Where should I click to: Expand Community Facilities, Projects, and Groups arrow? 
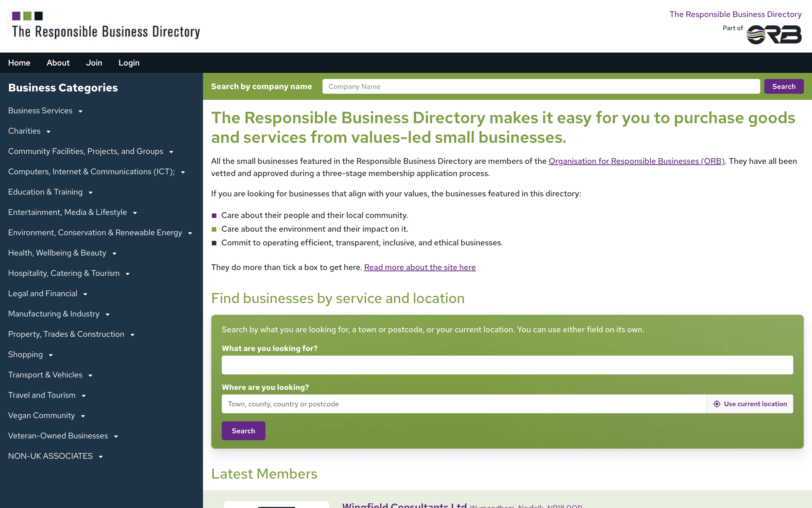171,152
